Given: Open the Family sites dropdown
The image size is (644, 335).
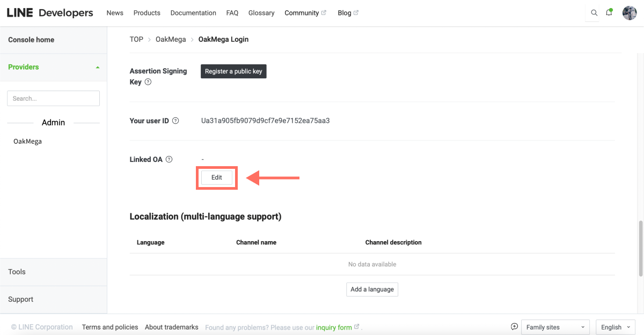Looking at the screenshot, I should (555, 327).
